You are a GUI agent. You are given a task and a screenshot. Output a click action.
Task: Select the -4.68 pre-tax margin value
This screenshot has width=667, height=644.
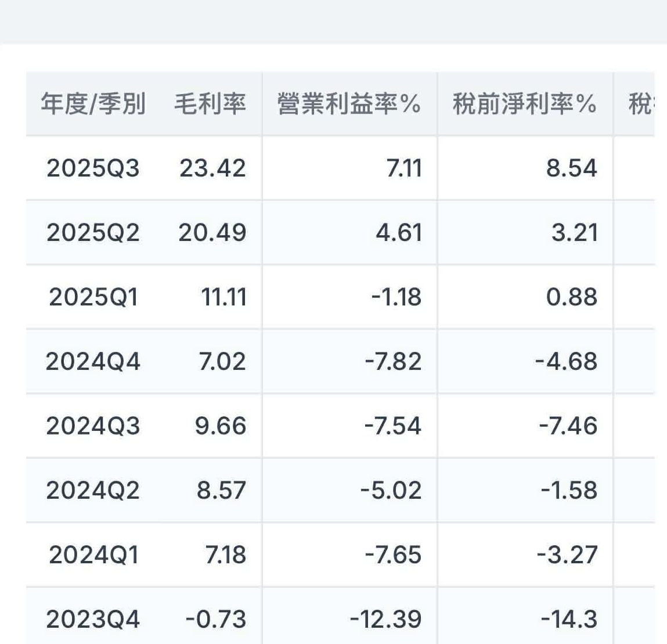(x=566, y=362)
